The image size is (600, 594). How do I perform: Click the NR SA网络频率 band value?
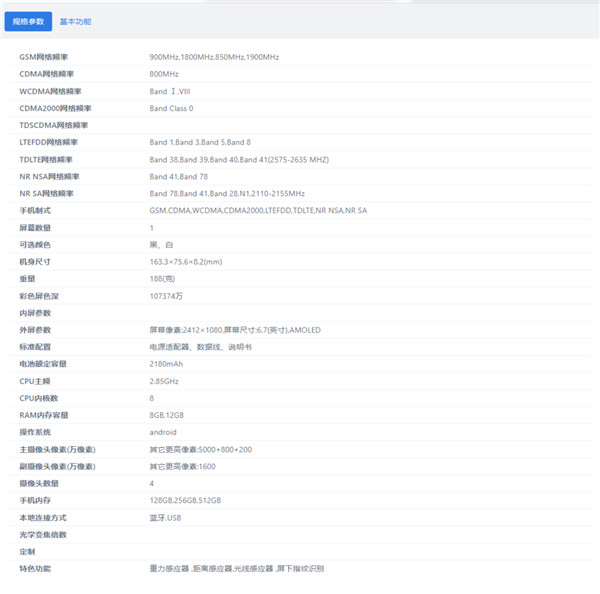pos(227,193)
